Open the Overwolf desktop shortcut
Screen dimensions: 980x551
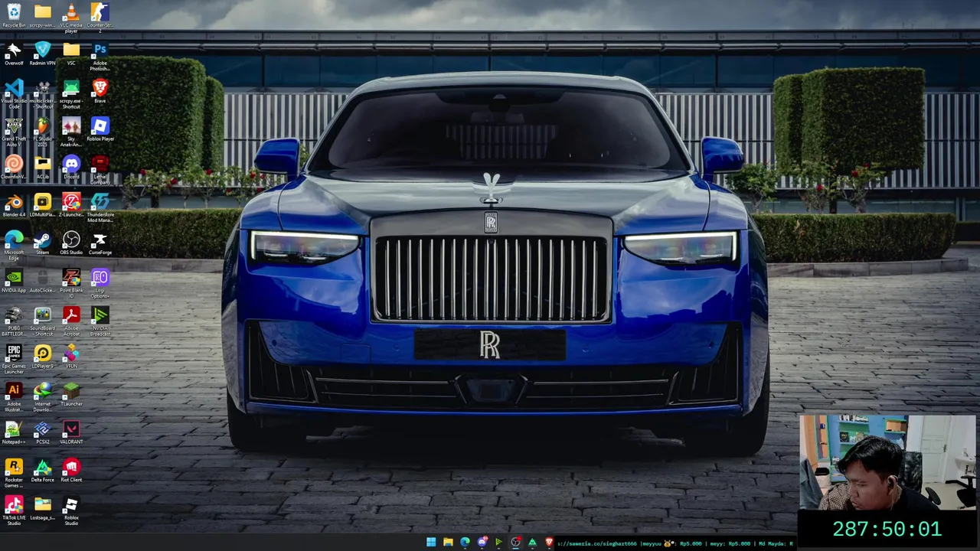14,54
